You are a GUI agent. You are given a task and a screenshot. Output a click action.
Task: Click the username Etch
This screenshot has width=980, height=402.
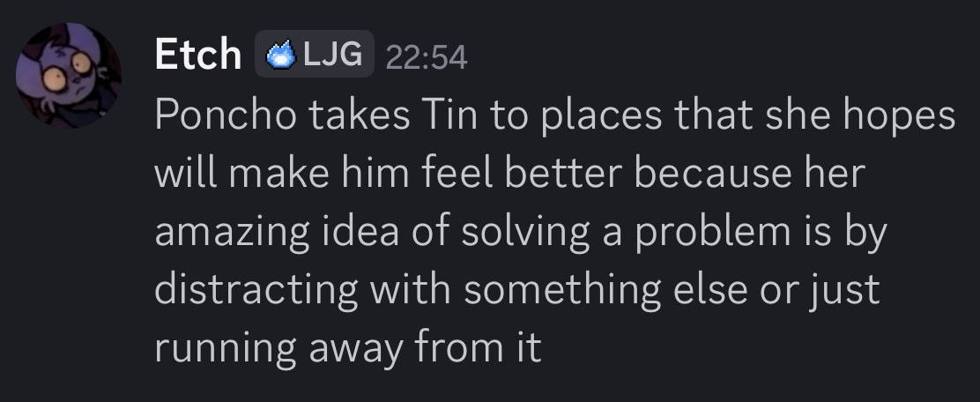[x=197, y=56]
